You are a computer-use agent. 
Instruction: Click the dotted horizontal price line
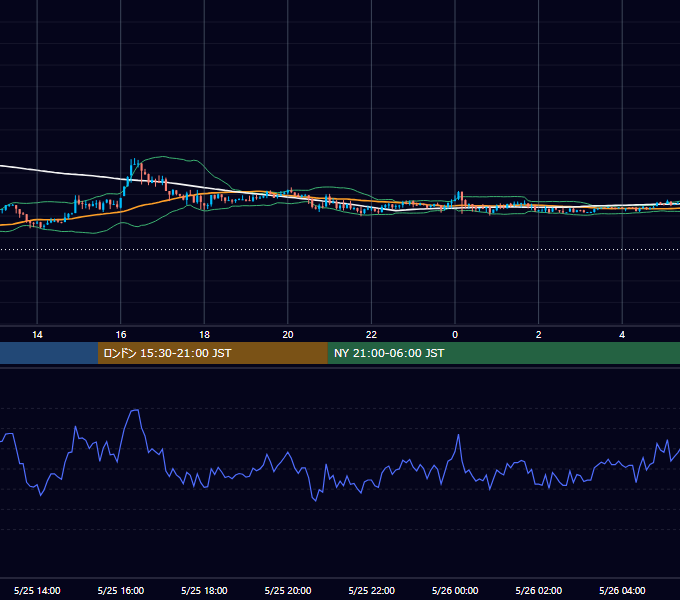pos(340,249)
